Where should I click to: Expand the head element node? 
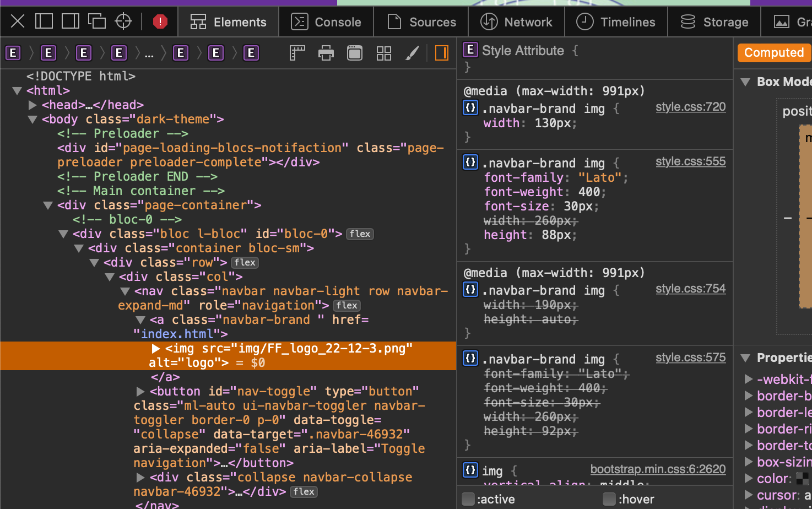(x=33, y=105)
